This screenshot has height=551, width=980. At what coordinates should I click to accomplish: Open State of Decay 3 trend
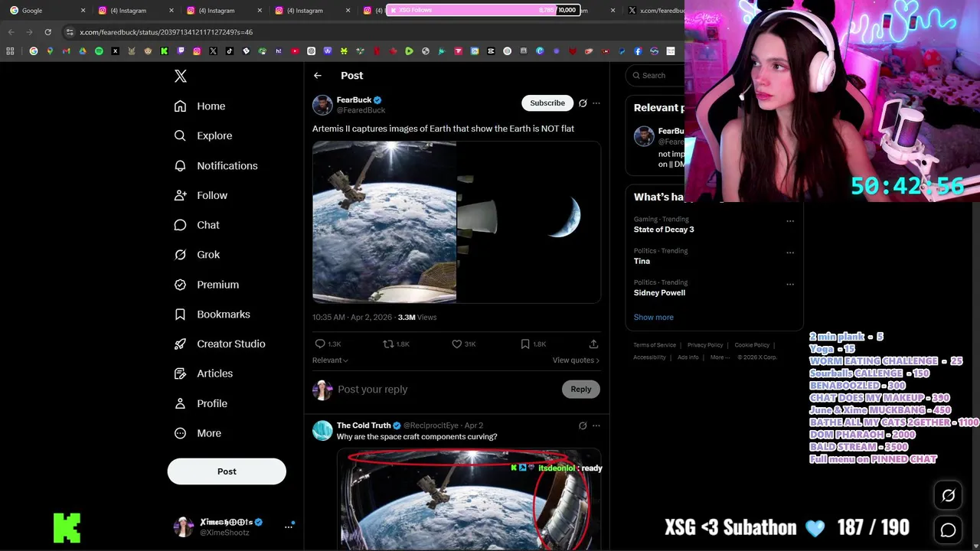664,230
